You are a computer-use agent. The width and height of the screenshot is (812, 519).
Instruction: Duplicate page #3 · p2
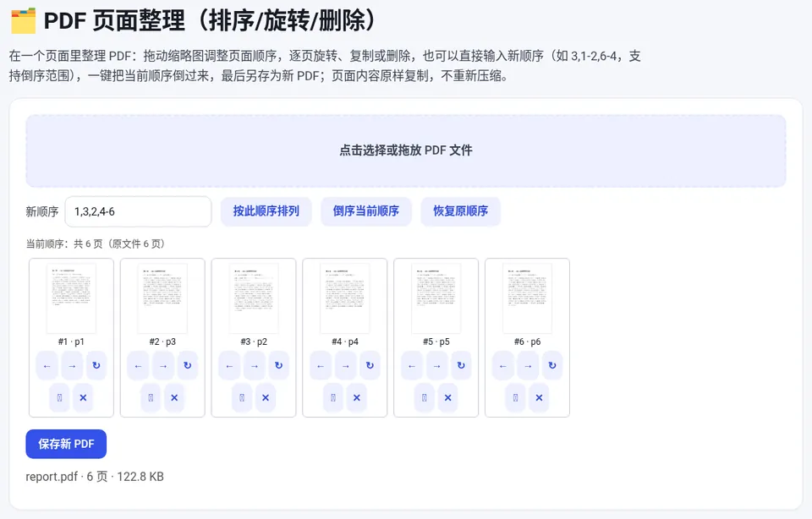click(x=242, y=398)
